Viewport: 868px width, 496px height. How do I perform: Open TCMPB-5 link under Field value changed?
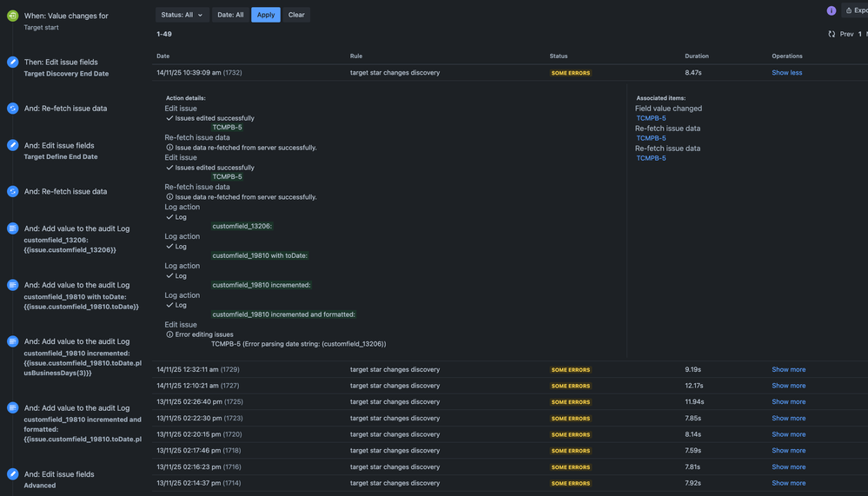(651, 118)
